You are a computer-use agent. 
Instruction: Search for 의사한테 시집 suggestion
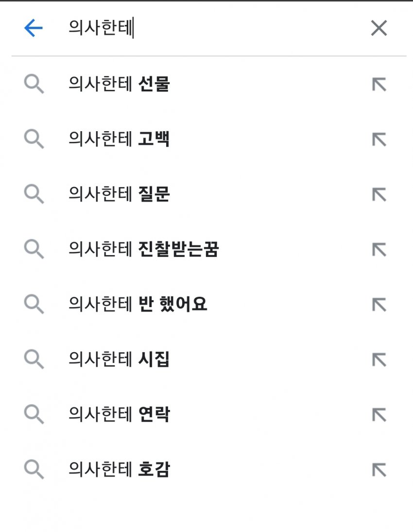pyautogui.click(x=119, y=360)
